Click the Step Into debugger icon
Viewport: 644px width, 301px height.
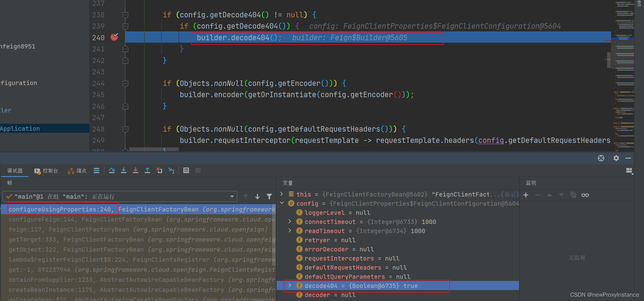tap(124, 171)
